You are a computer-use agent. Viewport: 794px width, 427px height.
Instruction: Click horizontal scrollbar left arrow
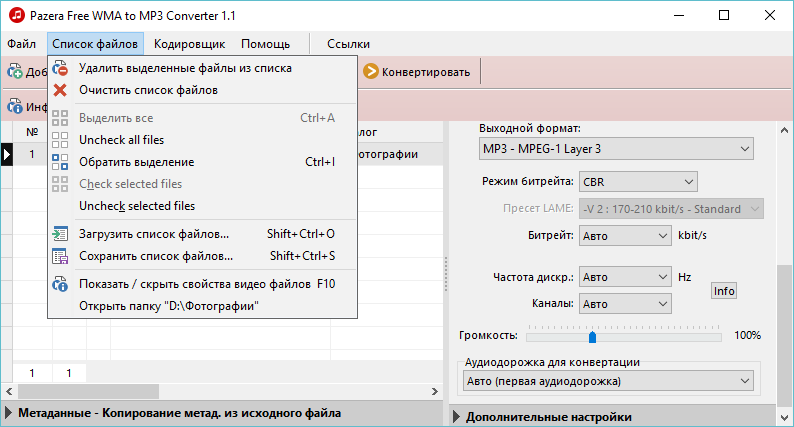10,392
